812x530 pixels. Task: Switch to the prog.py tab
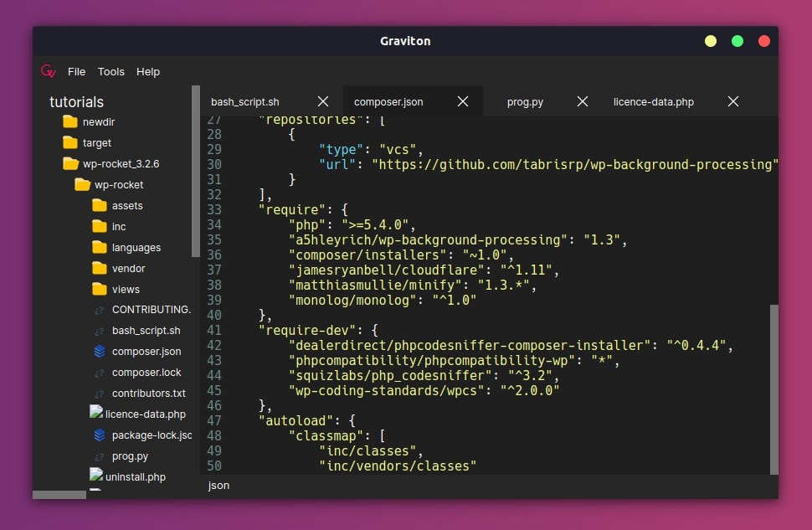pos(525,101)
